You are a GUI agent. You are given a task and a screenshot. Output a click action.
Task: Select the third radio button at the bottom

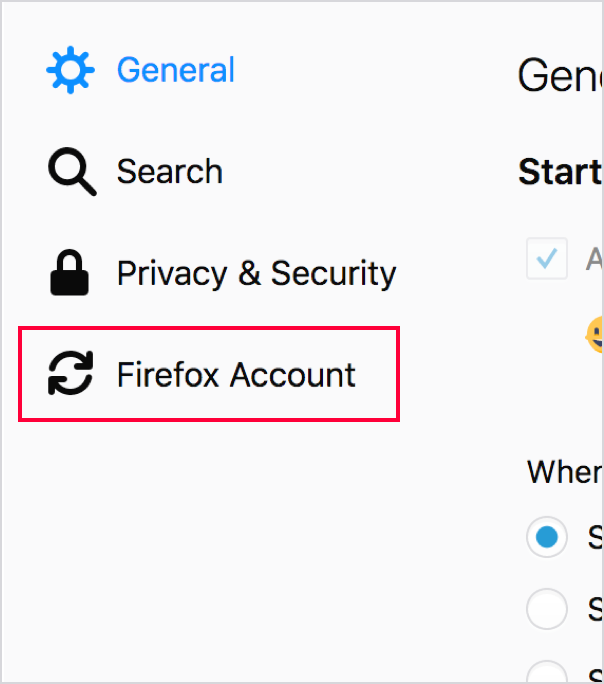(x=547, y=674)
